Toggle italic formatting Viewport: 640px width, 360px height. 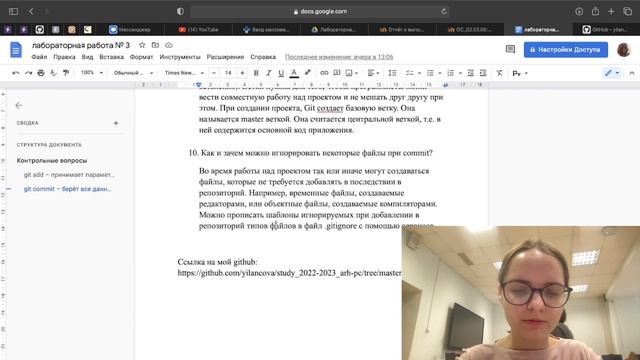tap(269, 73)
